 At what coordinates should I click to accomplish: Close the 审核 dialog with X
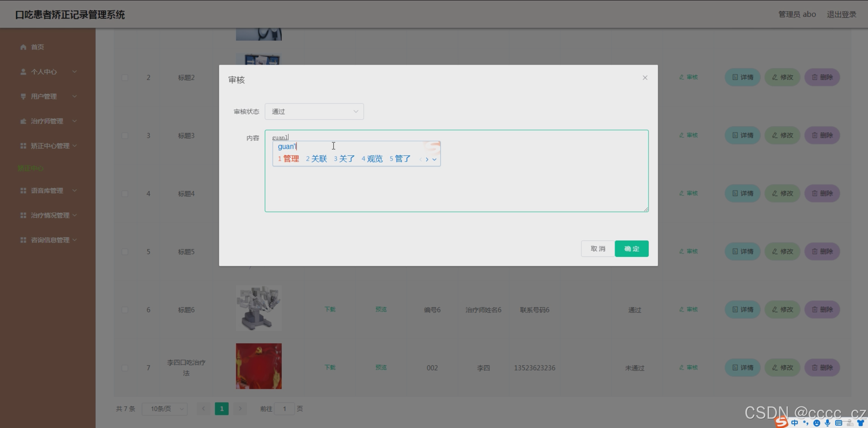click(645, 78)
